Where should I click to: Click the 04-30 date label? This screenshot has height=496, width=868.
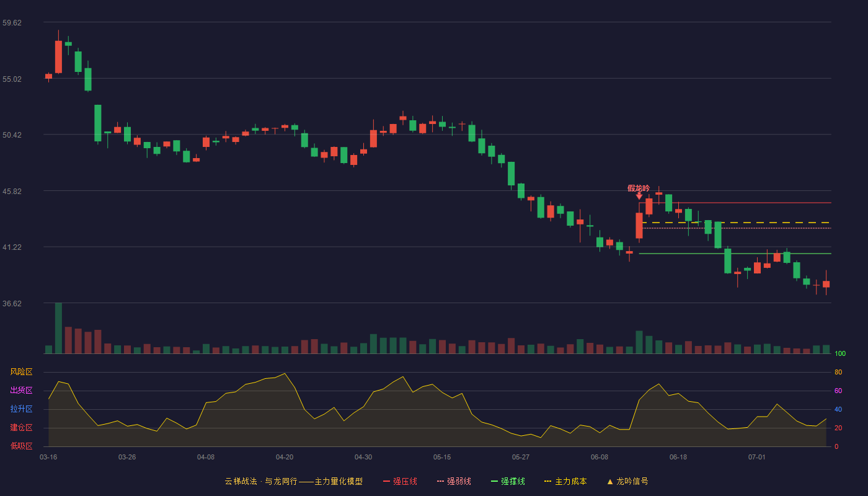(363, 457)
